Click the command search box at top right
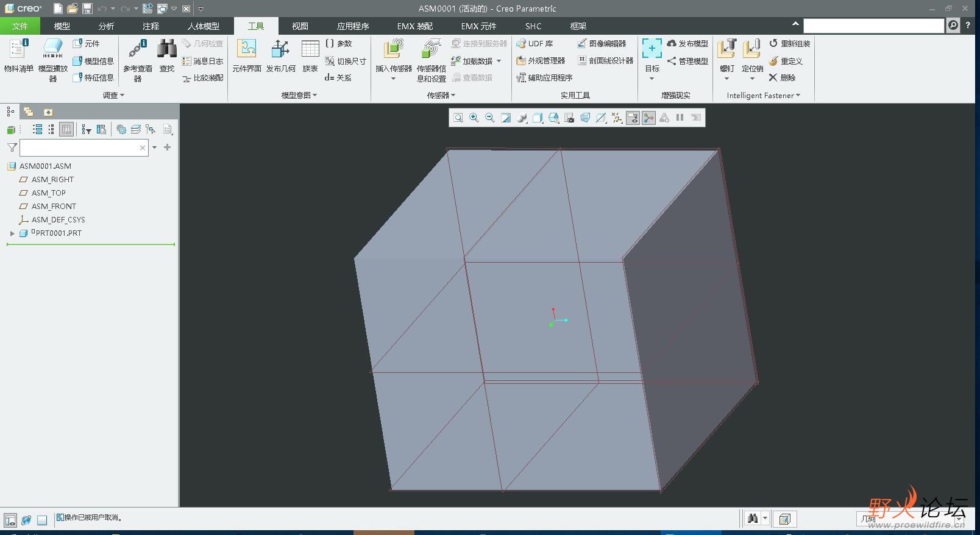 [873, 26]
